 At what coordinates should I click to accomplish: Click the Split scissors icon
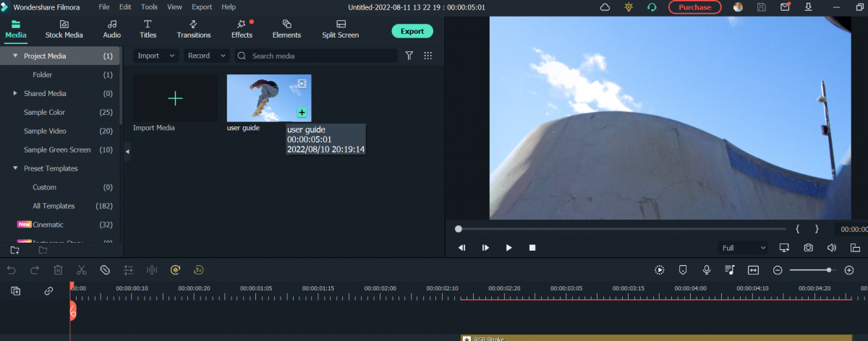[81, 269]
